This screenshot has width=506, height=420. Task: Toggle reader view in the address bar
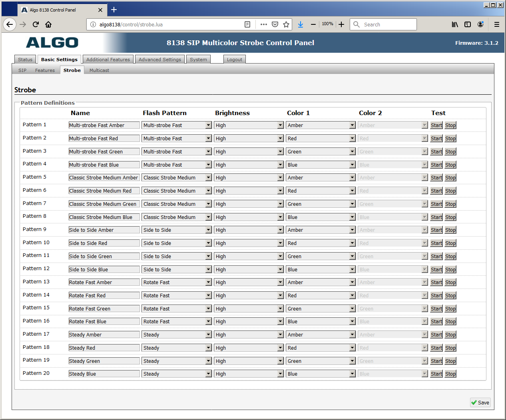(x=247, y=24)
